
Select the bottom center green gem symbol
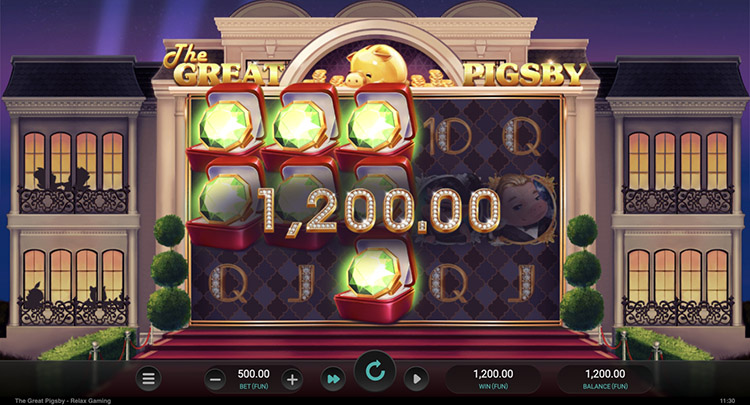pos(375,279)
